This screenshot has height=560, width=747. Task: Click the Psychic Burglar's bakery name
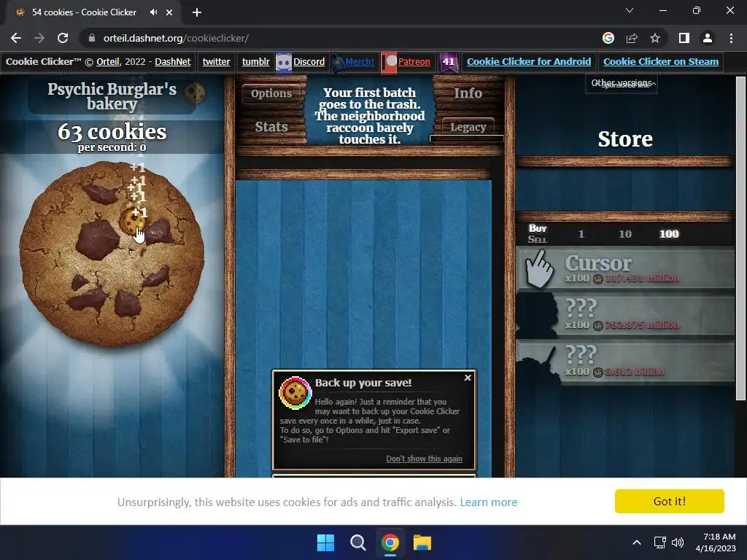[112, 96]
